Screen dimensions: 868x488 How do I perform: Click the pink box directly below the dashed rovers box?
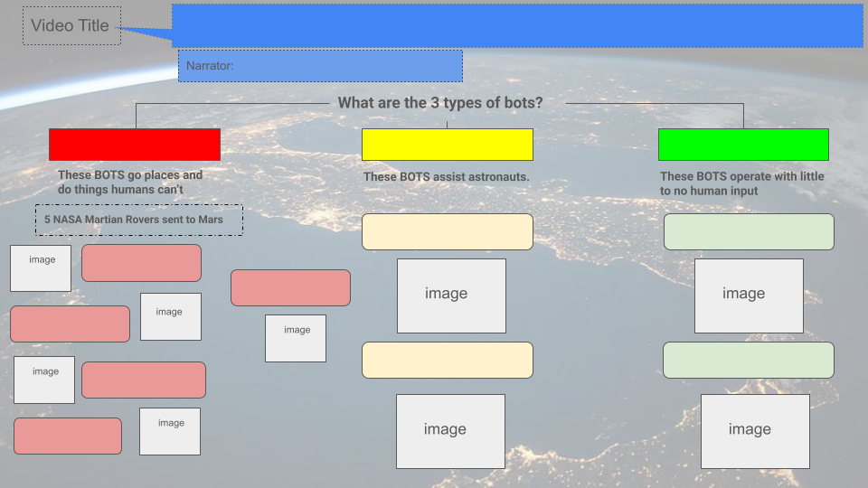[x=141, y=263]
